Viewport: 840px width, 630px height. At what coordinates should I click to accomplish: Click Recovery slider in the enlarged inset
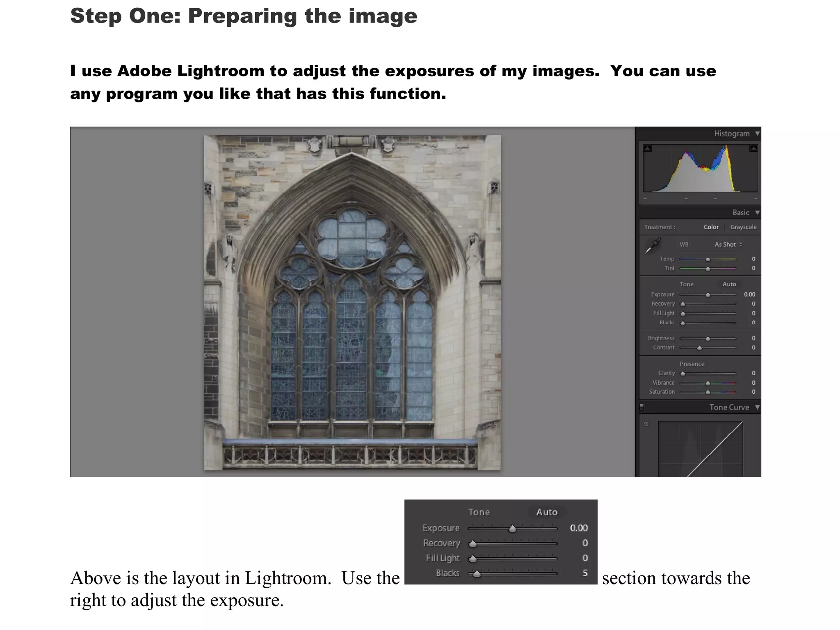tap(512, 544)
